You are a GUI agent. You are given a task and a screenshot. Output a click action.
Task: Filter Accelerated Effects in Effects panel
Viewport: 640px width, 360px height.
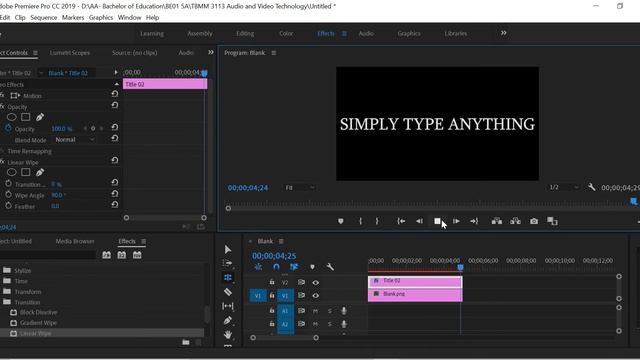click(107, 255)
